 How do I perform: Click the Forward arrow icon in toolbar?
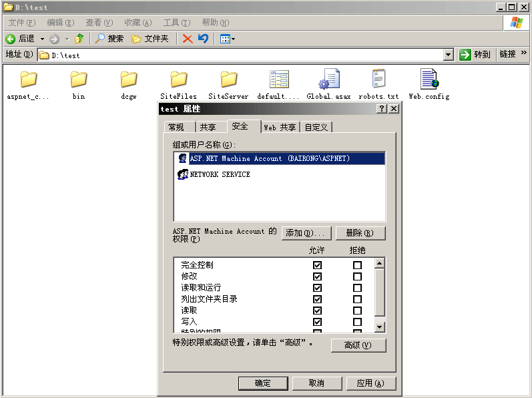(x=54, y=39)
